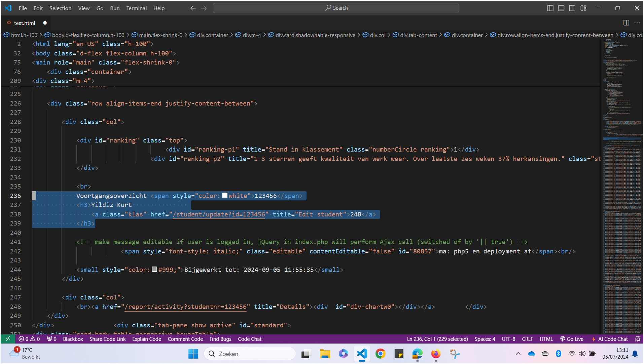
Task: Click the split editor right icon
Action: 626,23
